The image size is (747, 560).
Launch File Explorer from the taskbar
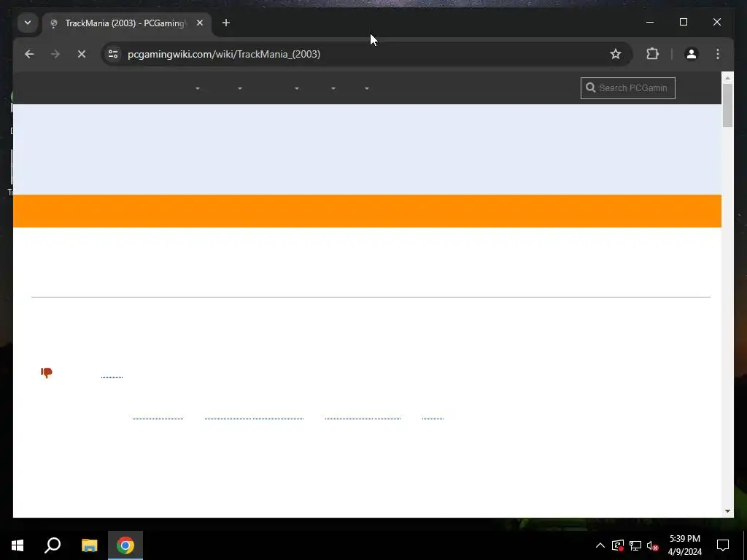tap(89, 545)
